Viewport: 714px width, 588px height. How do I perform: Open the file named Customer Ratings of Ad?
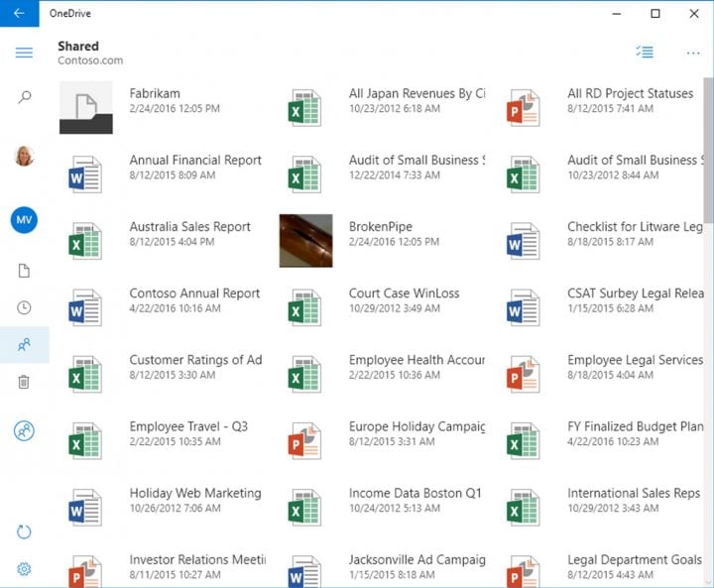coord(195,360)
